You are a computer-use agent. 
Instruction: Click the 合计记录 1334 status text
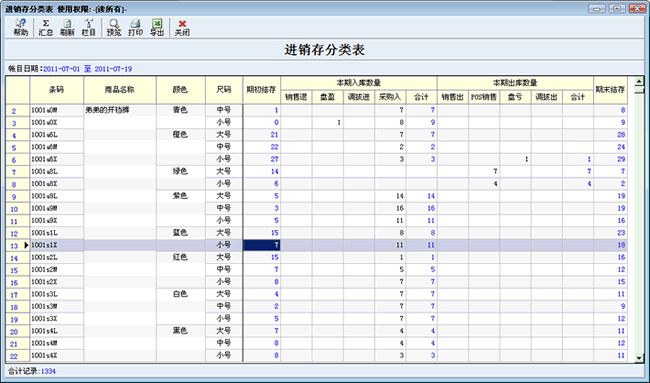pos(32,371)
